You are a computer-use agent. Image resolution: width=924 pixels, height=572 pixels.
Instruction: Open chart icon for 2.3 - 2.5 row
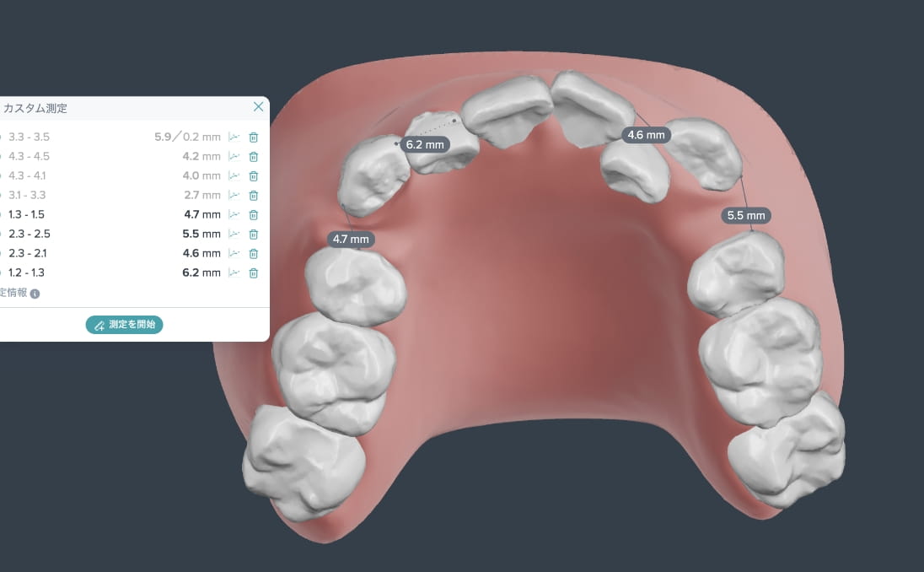[234, 234]
